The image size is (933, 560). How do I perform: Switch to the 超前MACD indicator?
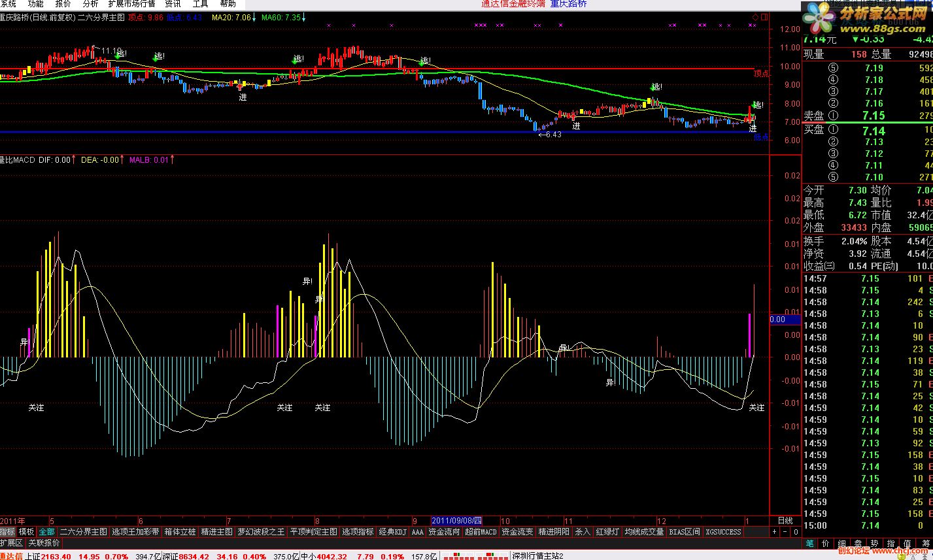click(x=481, y=532)
